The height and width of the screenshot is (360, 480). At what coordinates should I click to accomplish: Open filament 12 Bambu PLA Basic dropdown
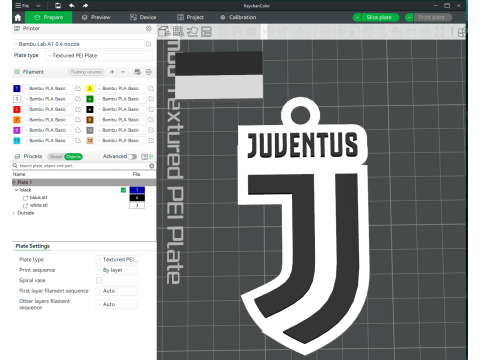point(121,141)
